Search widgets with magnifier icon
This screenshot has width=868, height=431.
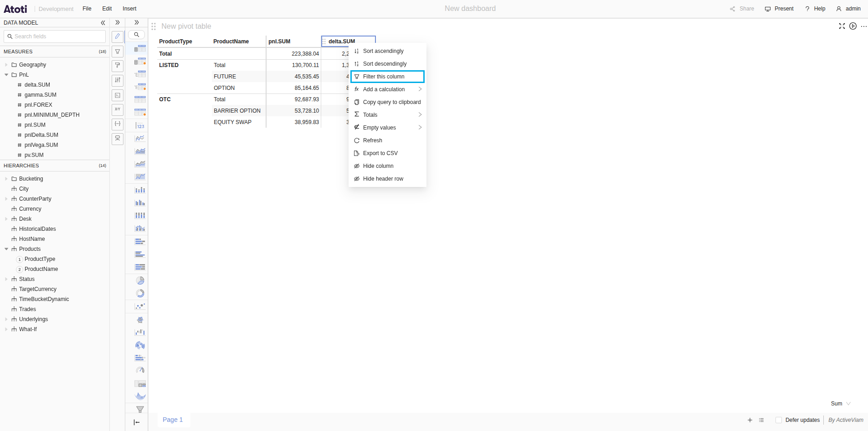(136, 35)
